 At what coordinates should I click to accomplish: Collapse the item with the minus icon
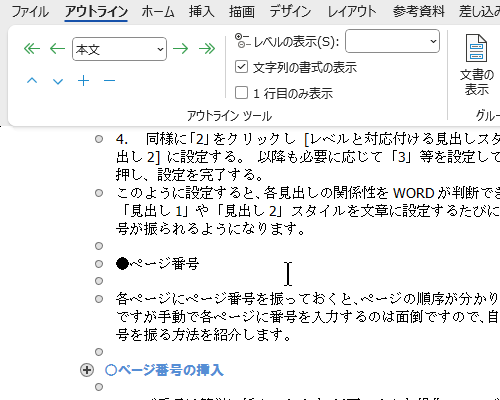tap(109, 81)
